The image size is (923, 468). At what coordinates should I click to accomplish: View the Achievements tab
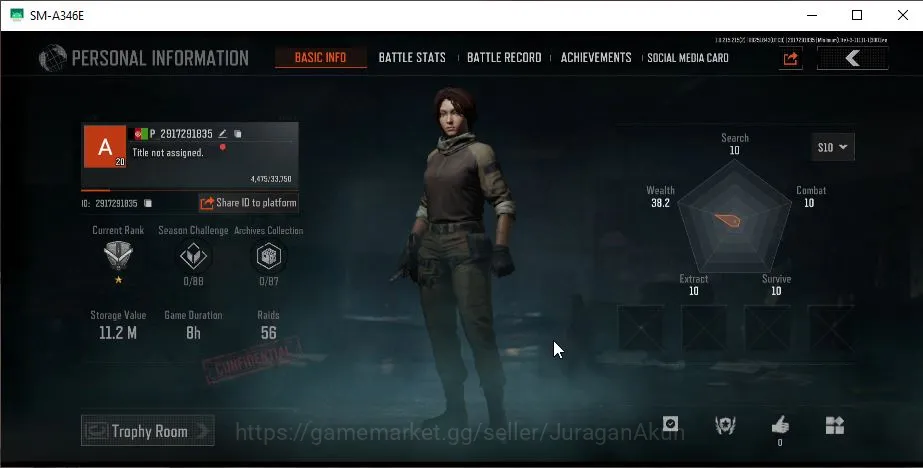pyautogui.click(x=596, y=58)
